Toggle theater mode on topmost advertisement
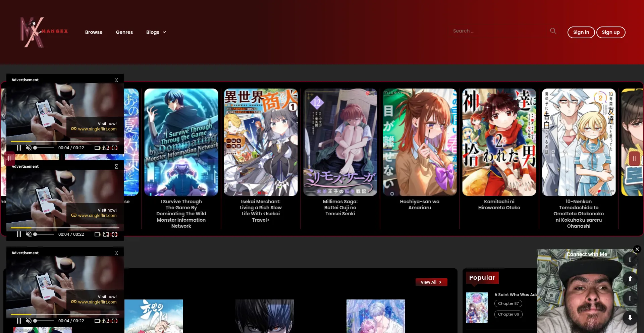This screenshot has width=644, height=333. (x=97, y=148)
